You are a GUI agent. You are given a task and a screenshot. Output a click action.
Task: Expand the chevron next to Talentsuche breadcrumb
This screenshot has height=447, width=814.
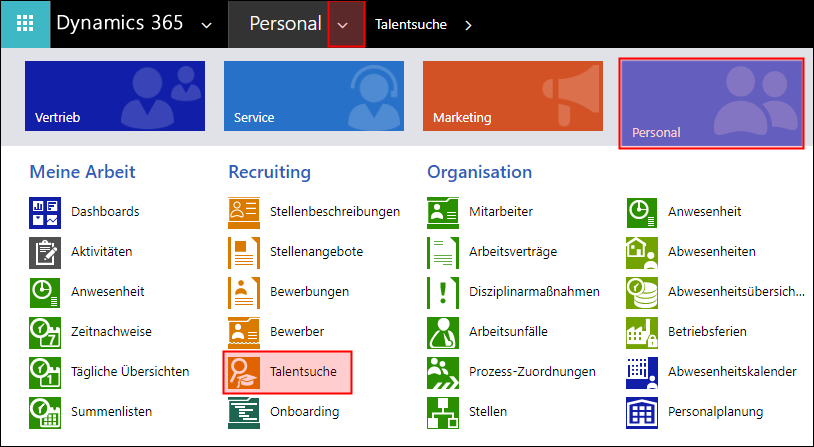(468, 25)
